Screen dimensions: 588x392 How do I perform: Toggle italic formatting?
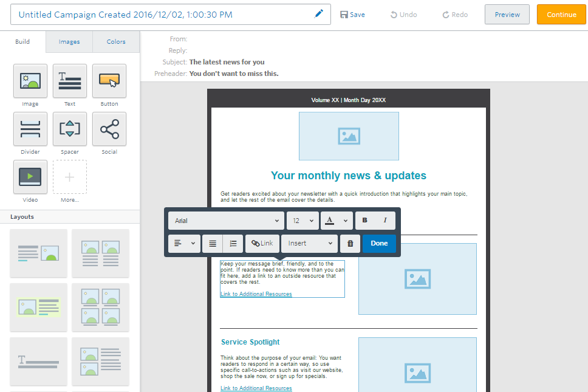click(385, 221)
